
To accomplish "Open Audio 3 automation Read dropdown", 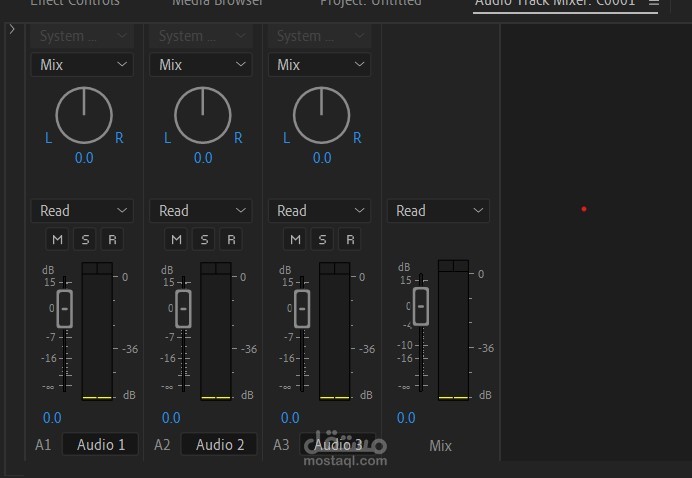I will pos(320,211).
